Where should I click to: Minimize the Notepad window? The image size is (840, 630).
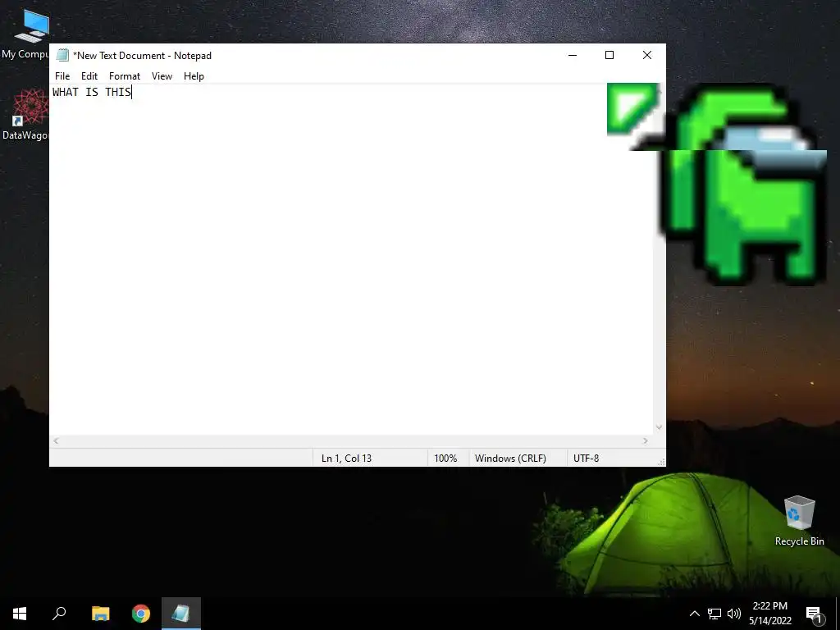(x=572, y=55)
